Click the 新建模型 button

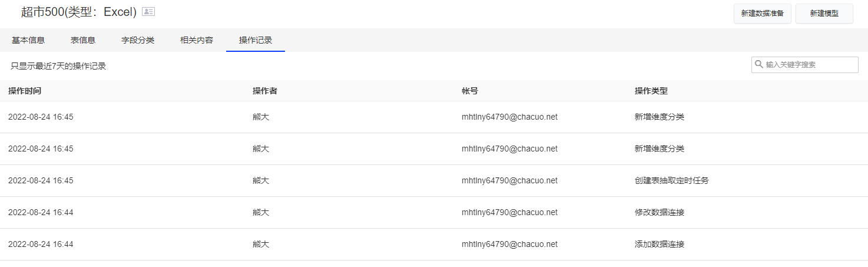click(x=824, y=14)
